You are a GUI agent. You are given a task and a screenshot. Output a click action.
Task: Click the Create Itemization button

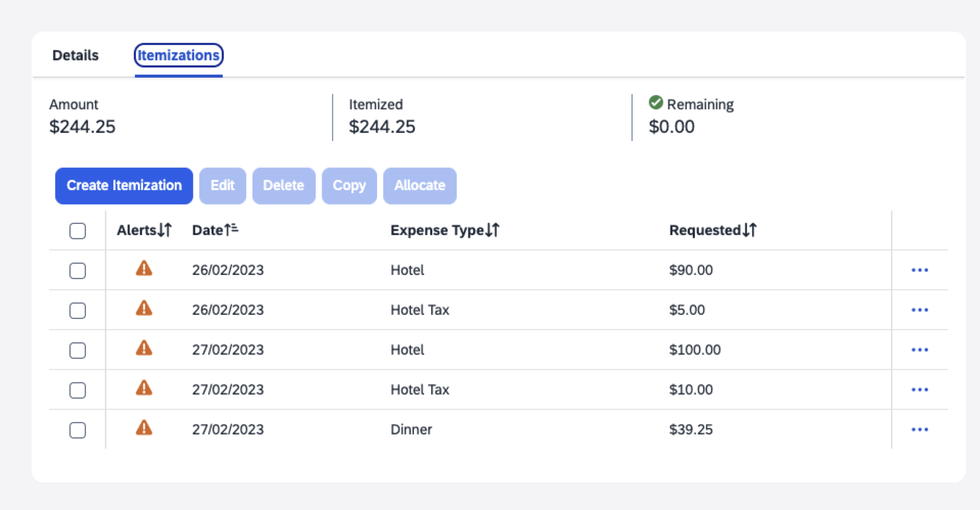tap(124, 186)
